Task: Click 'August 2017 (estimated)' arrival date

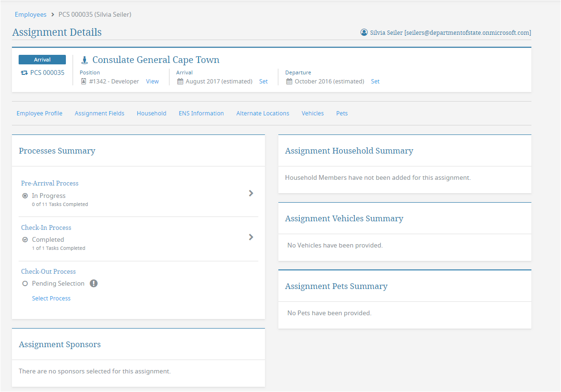Action: (219, 82)
